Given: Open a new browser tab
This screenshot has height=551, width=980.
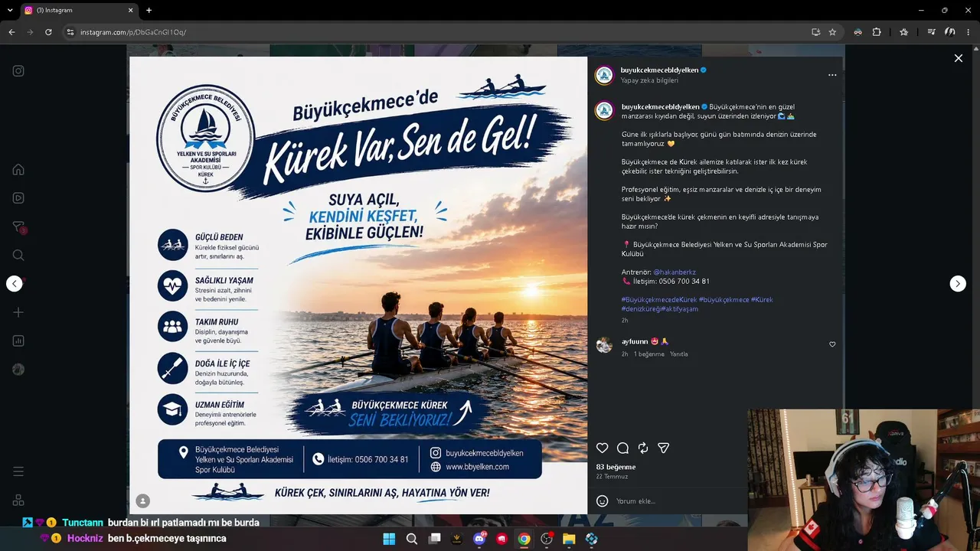Looking at the screenshot, I should (x=149, y=11).
